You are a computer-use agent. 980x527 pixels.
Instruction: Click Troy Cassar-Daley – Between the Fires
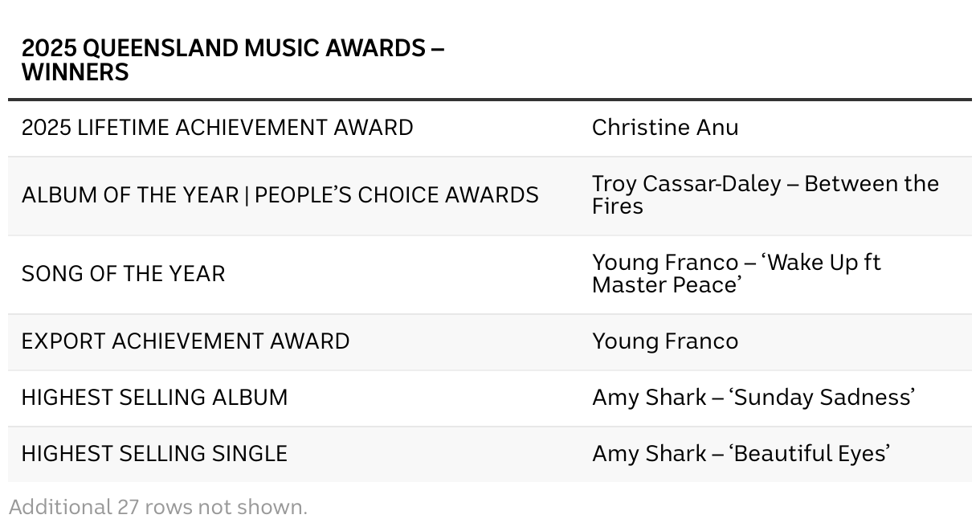click(x=766, y=195)
